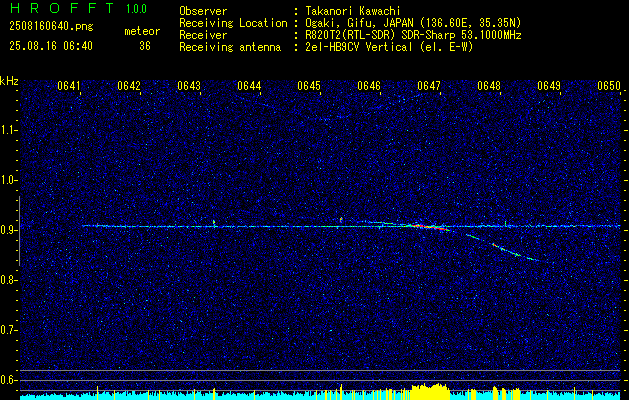Click the Receiving antenna field label

[x=230, y=47]
